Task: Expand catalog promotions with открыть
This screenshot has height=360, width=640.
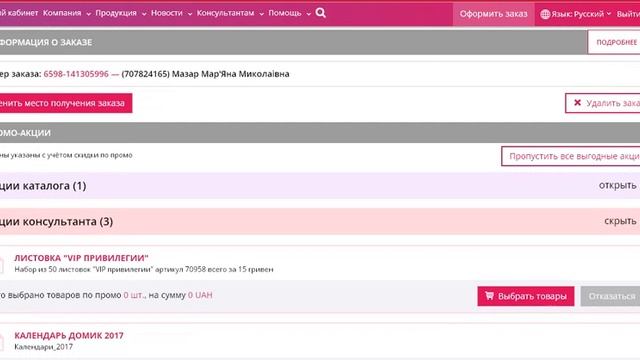Action: point(617,185)
